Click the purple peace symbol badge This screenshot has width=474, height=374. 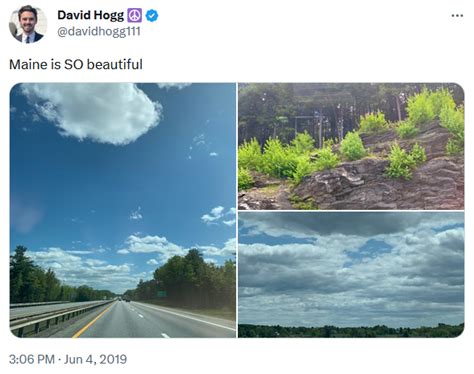point(135,15)
